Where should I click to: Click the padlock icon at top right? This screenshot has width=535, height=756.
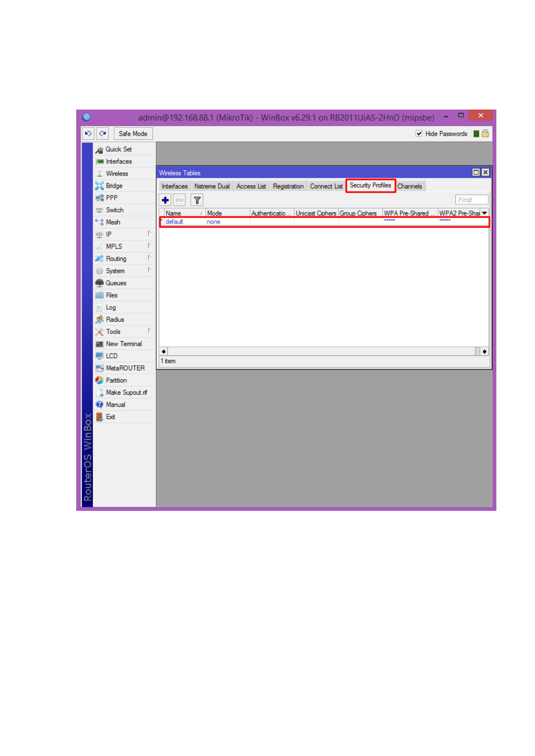tap(485, 134)
